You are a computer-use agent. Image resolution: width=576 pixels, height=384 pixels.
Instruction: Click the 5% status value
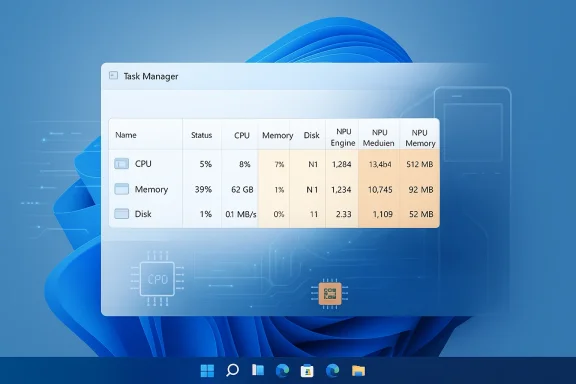click(x=206, y=164)
